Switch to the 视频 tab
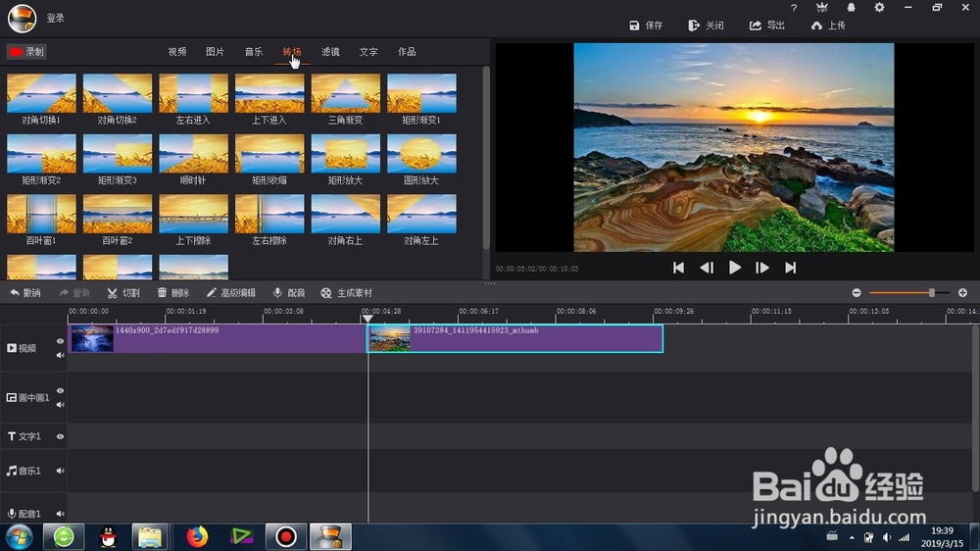980x551 pixels. tap(176, 52)
